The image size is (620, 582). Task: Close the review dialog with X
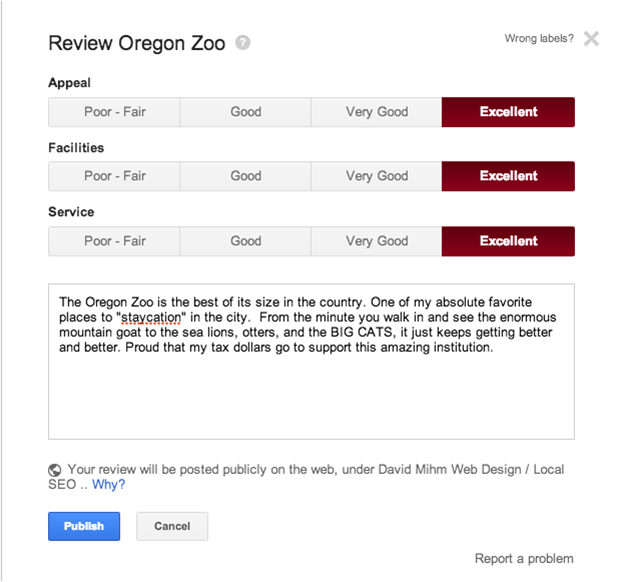point(591,39)
